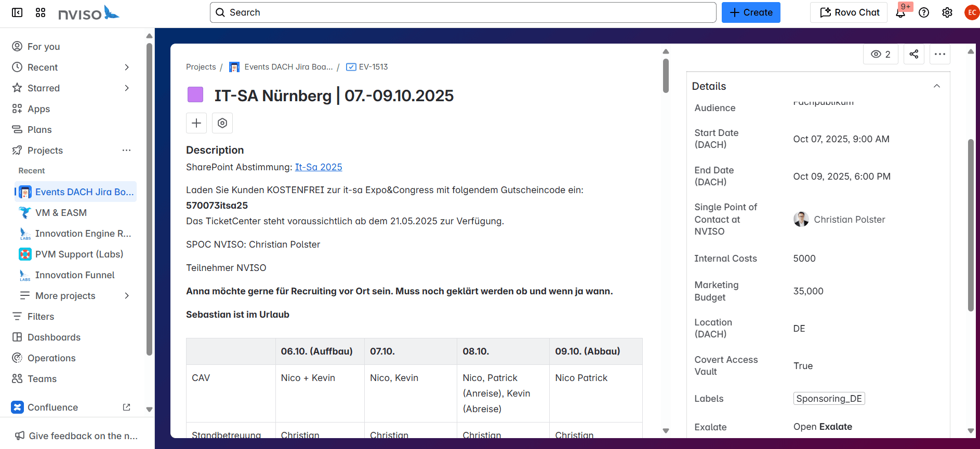
Task: Click the Covert Access Vault value True
Action: pos(803,366)
